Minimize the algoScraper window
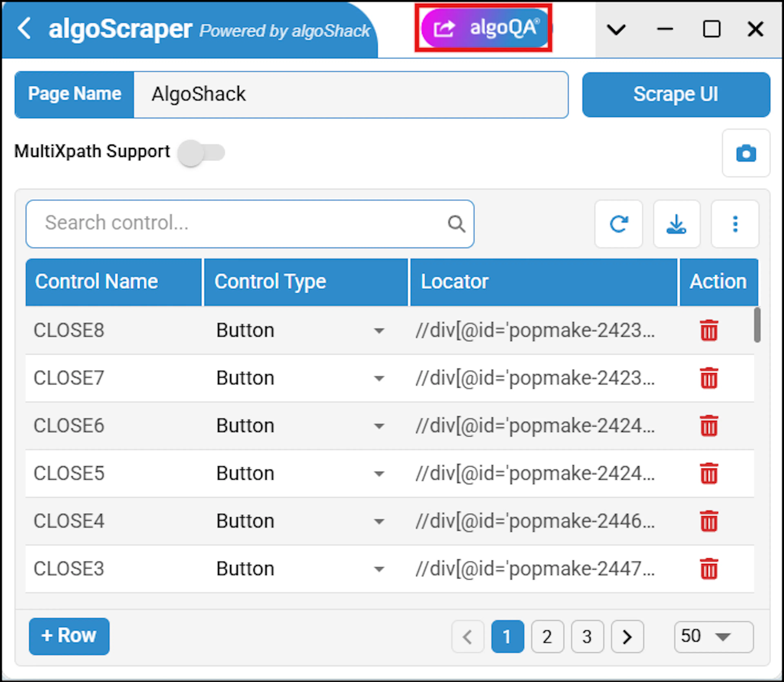 (665, 29)
